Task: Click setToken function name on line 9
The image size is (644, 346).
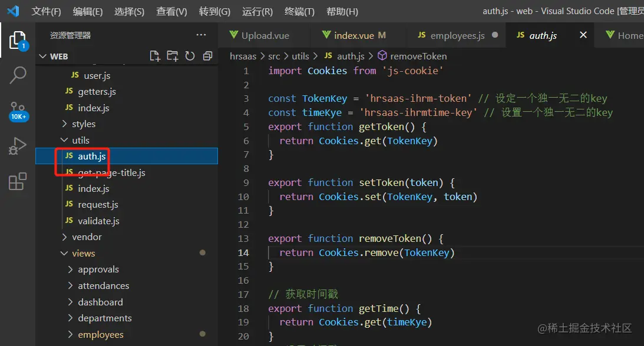Action: pyautogui.click(x=382, y=182)
